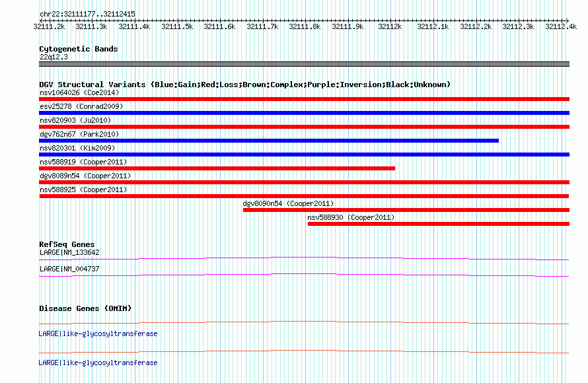Screen dimensions: 588x383
Task: Click the nsv1064026 (Coe2014) red loss bar
Action: click(x=304, y=99)
